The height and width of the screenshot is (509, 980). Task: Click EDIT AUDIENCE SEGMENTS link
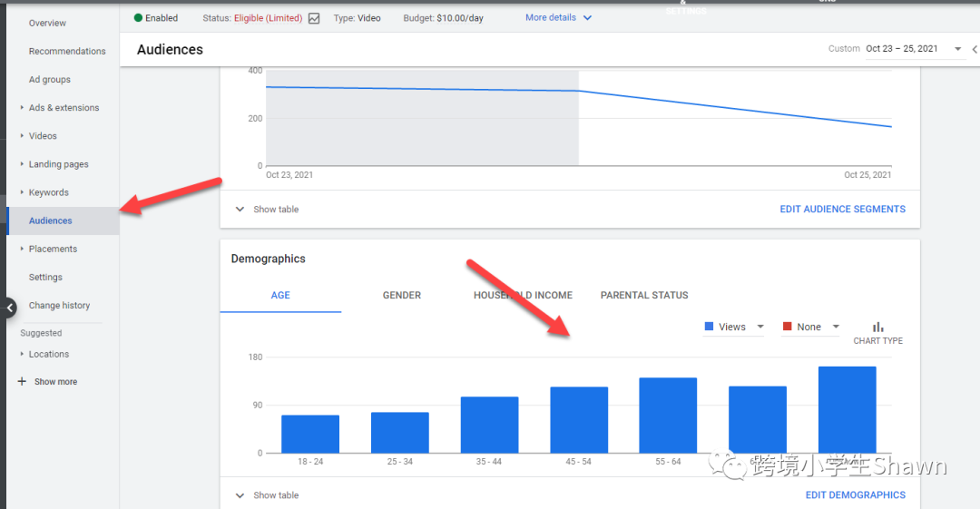(842, 210)
